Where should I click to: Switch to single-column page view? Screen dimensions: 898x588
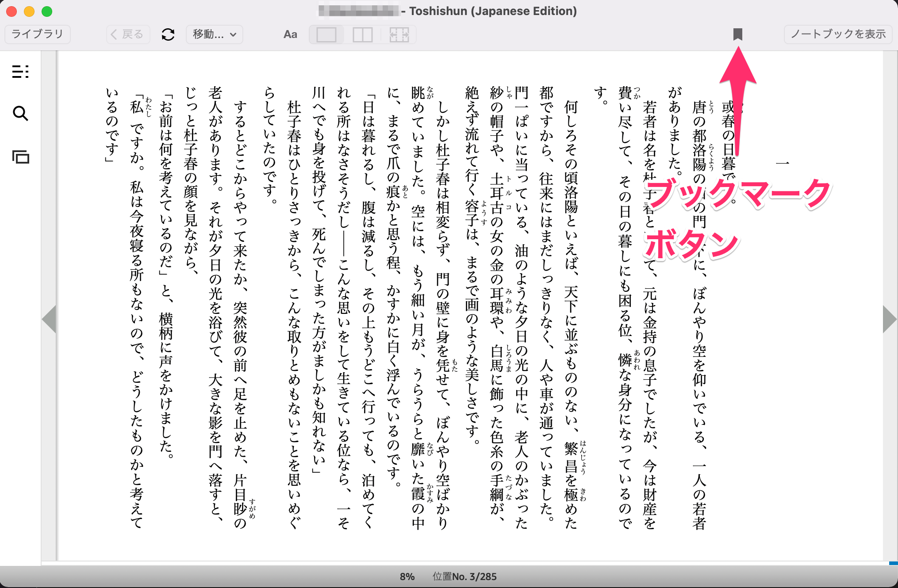(x=326, y=34)
